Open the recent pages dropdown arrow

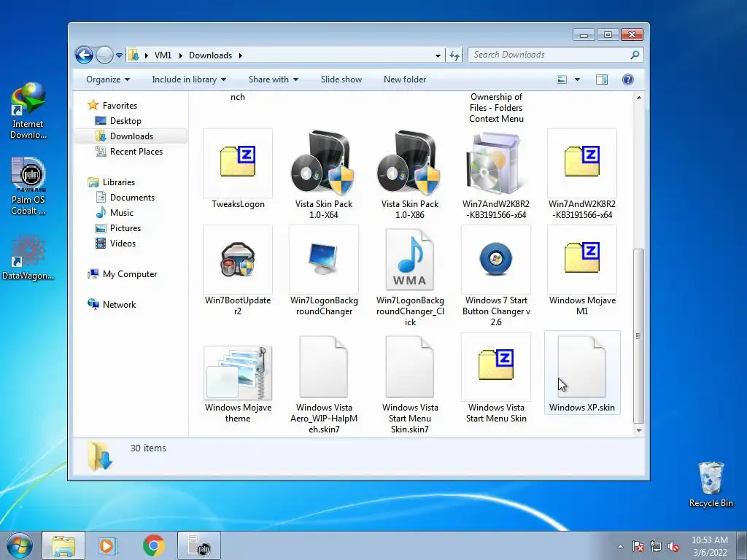[x=119, y=55]
